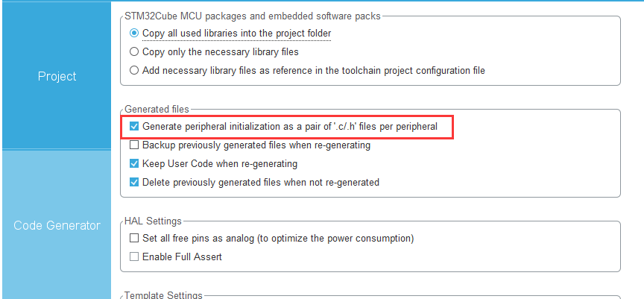The height and width of the screenshot is (299, 644).
Task: Enable 'Set all free pins as analog'
Action: 134,238
